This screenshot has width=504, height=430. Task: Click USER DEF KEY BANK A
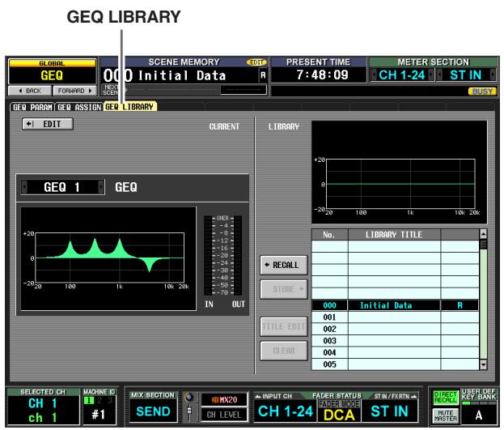click(479, 415)
